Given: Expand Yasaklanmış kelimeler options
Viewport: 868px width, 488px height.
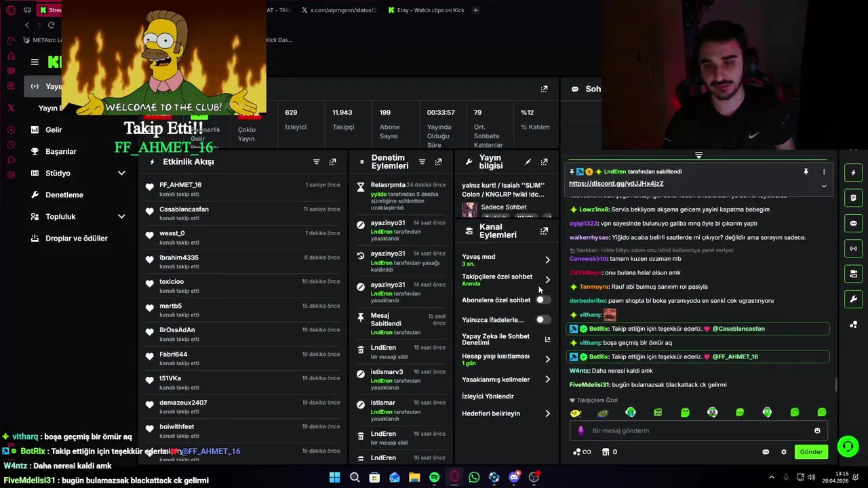Looking at the screenshot, I should click(547, 380).
